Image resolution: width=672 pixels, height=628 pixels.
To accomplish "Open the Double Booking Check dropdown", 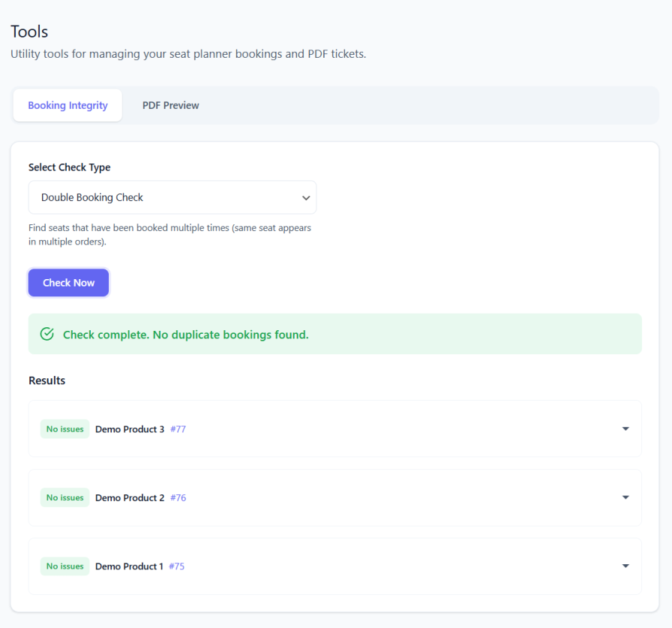I will [172, 197].
